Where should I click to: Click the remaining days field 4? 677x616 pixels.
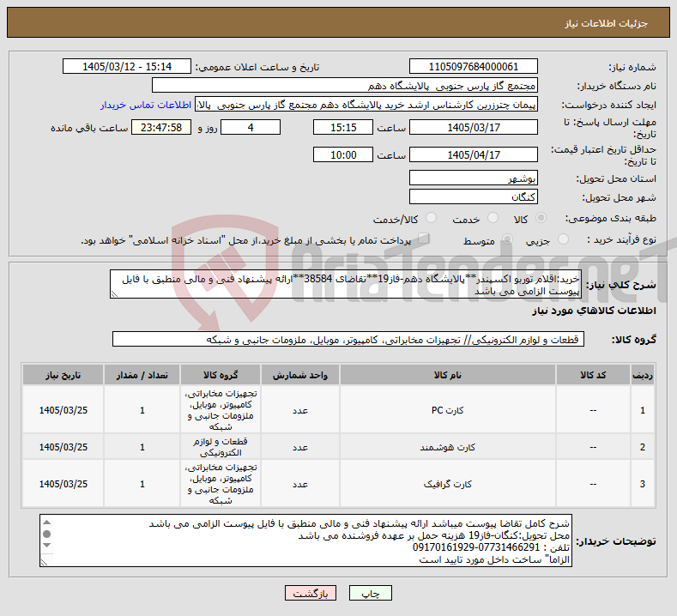point(251,127)
